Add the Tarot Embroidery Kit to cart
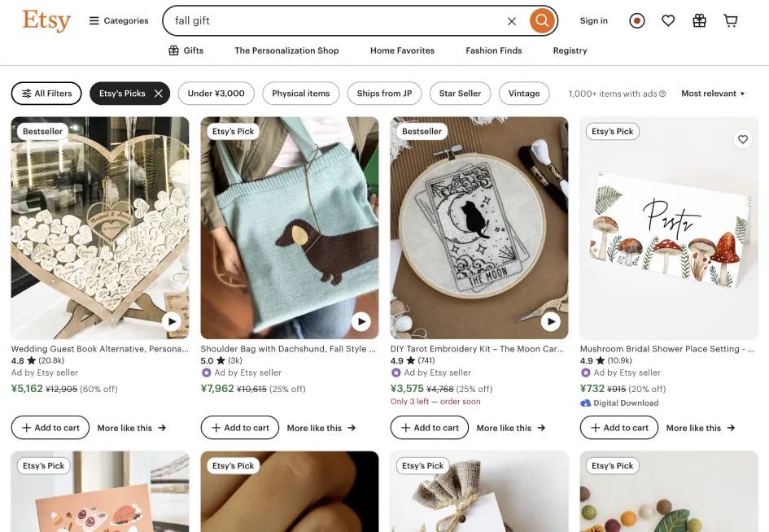The image size is (769, 532). 429,428
